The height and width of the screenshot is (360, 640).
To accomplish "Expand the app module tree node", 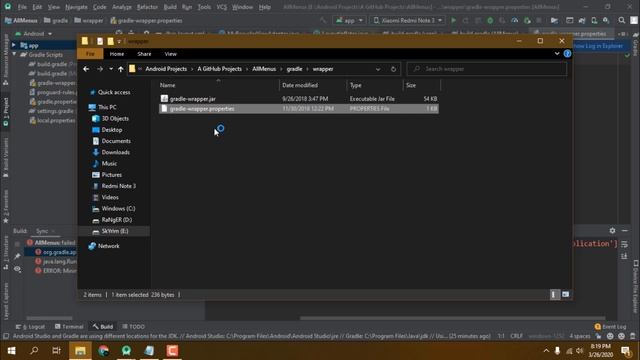I will (14, 45).
